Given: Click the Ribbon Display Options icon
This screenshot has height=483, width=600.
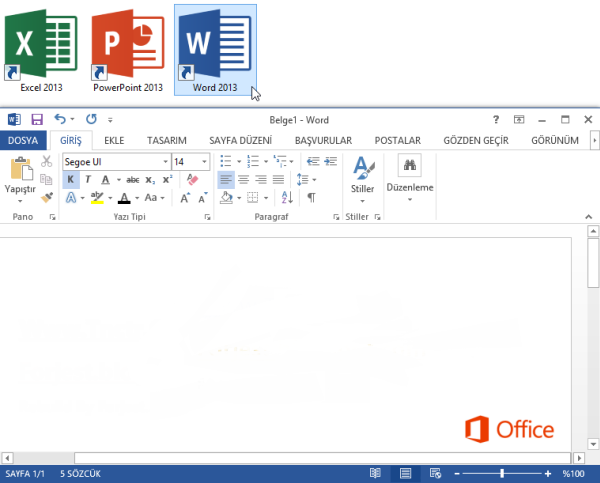Looking at the screenshot, I should pyautogui.click(x=519, y=120).
